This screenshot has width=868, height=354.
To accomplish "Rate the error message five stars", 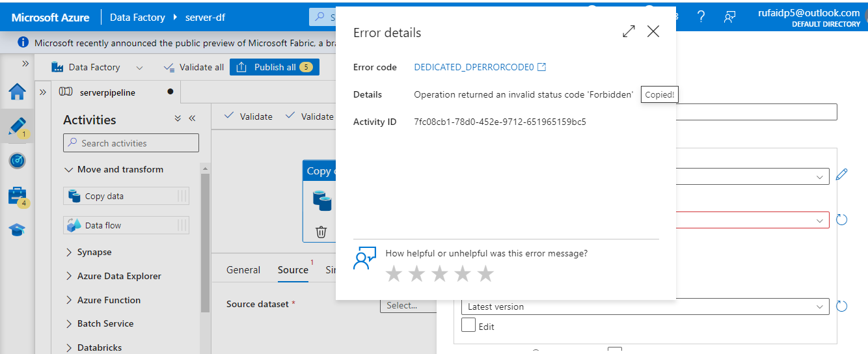I will point(485,274).
